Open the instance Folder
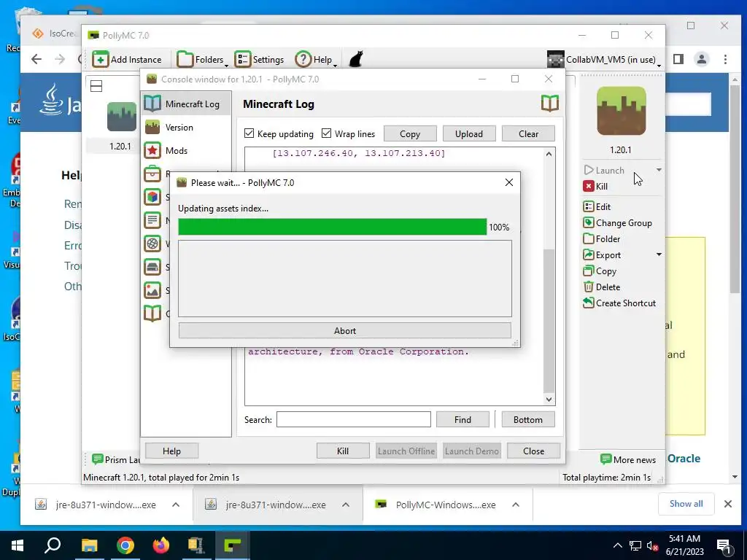 [x=602, y=239]
